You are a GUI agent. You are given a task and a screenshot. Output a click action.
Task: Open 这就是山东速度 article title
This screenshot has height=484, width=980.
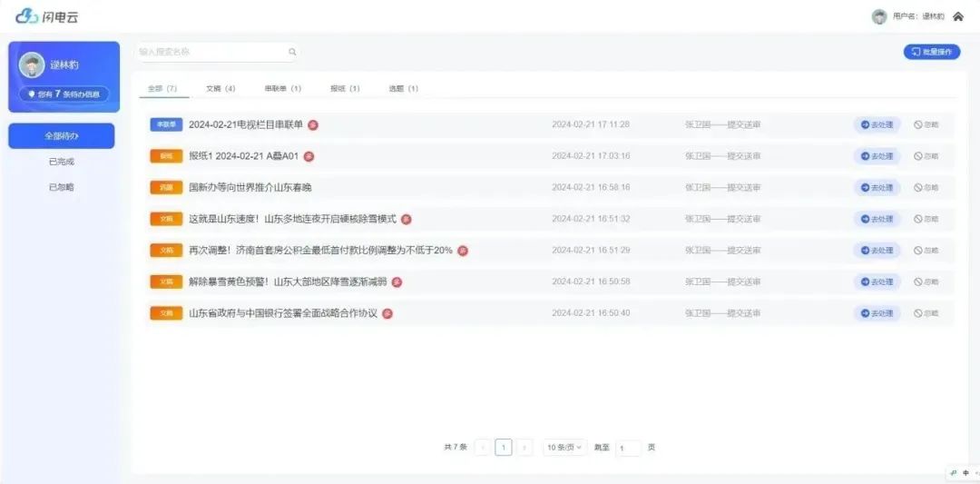tap(292, 219)
